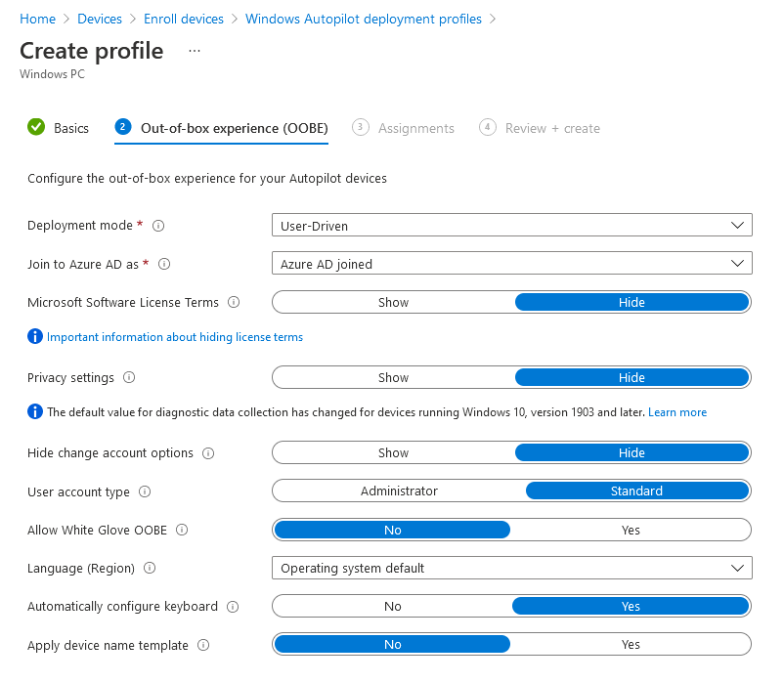Click info icon for Hide change account options

point(208,453)
